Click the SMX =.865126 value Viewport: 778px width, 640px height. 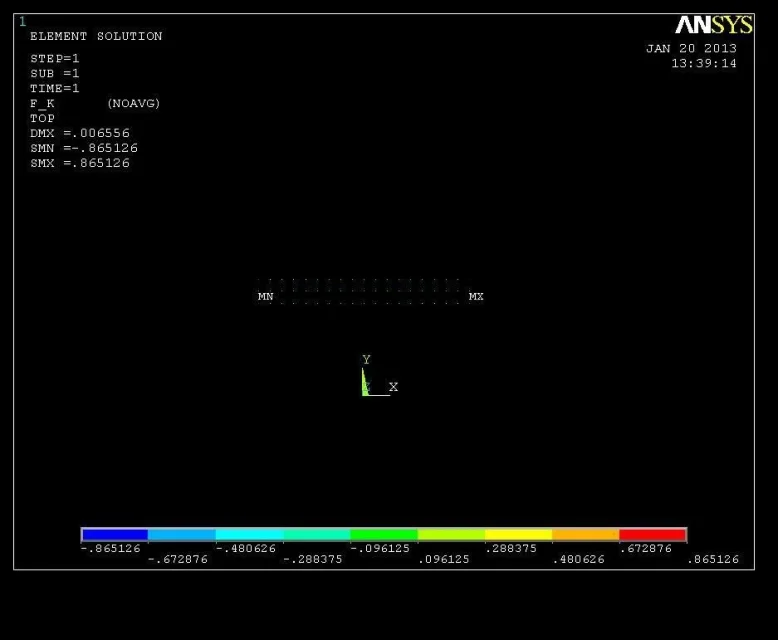point(80,163)
